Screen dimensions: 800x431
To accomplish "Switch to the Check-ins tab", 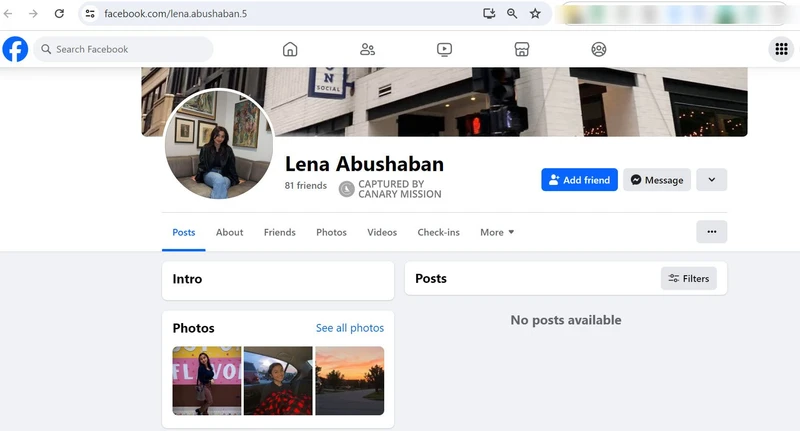I will 438,233.
